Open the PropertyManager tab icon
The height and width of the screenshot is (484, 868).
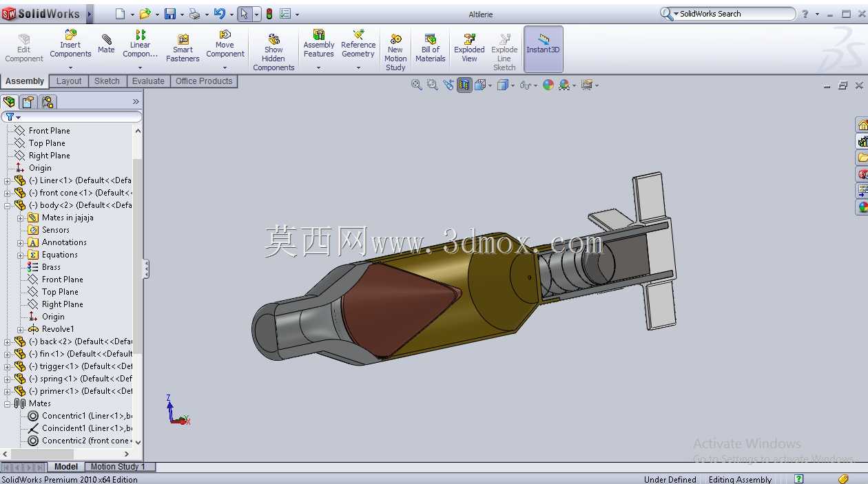pyautogui.click(x=28, y=102)
